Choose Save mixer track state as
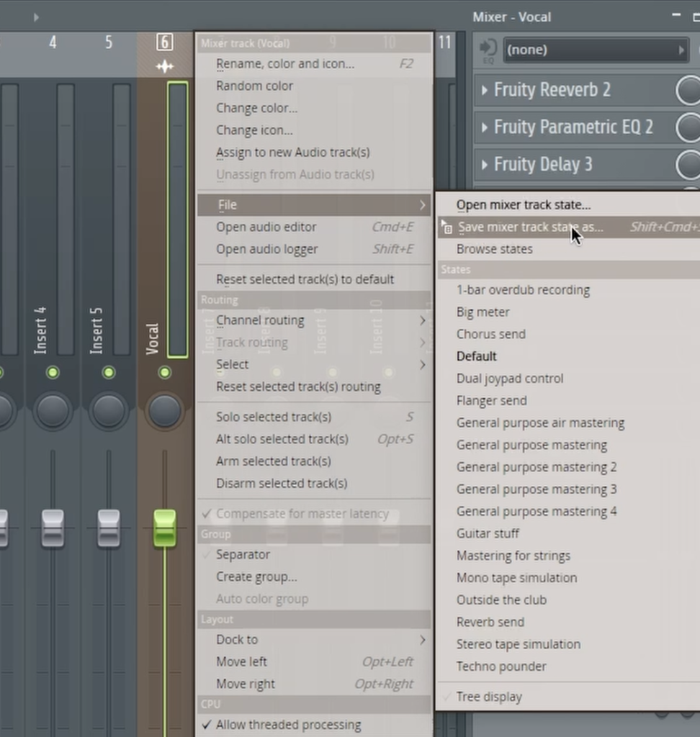The image size is (700, 737). tap(530, 227)
